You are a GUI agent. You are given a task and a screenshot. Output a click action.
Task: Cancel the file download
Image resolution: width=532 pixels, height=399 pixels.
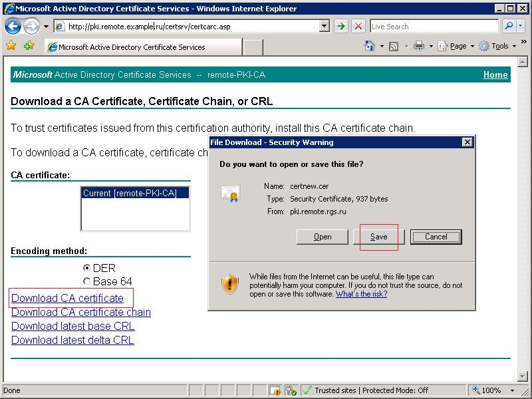pos(436,237)
